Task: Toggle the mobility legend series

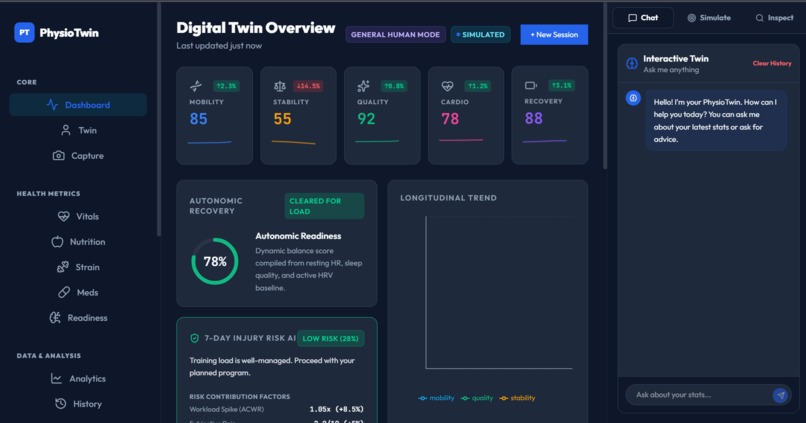Action: click(436, 398)
